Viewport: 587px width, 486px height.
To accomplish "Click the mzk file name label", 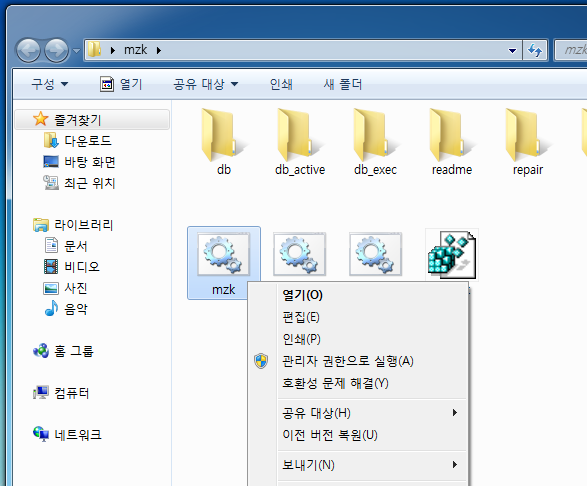I will [x=223, y=289].
